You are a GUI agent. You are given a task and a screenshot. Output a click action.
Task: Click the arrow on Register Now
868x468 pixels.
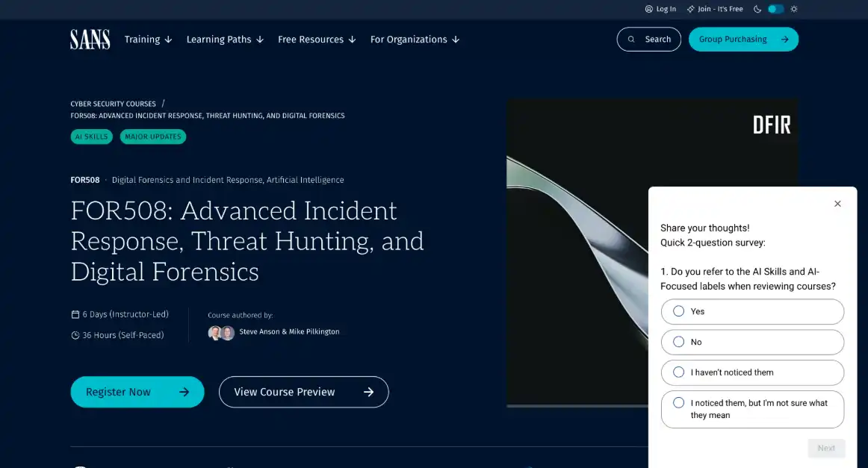(184, 392)
